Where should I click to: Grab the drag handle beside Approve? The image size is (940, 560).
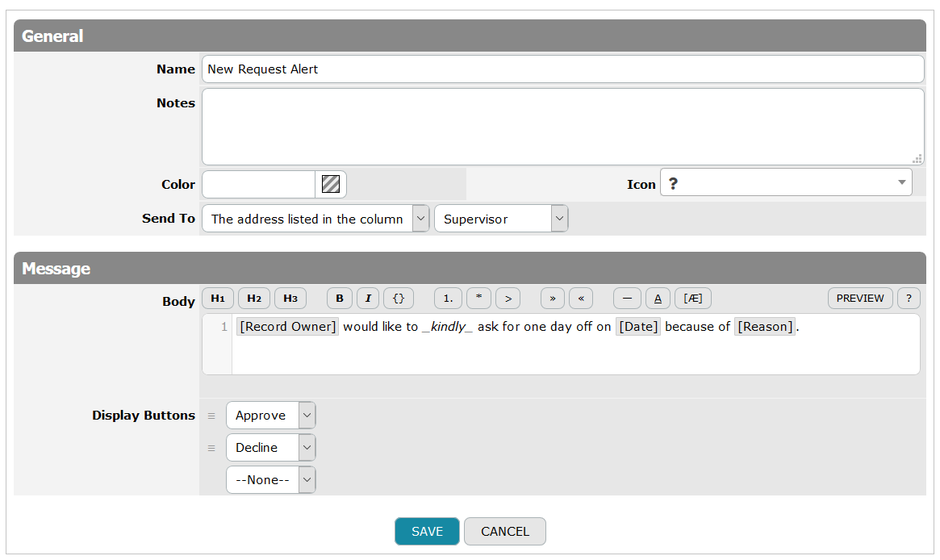tap(211, 416)
